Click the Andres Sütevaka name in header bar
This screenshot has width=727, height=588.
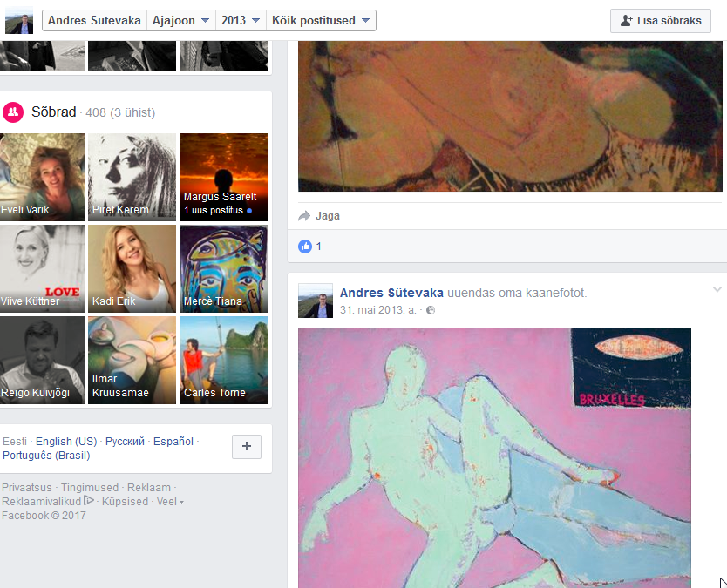[x=95, y=20]
